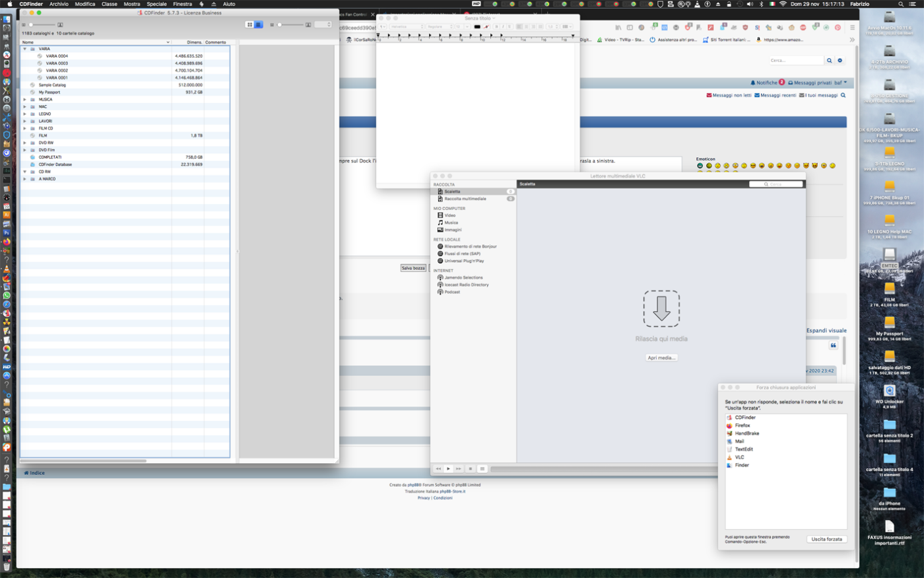The image size is (924, 578).
Task: Expand the FILM CD folder
Action: pos(25,128)
